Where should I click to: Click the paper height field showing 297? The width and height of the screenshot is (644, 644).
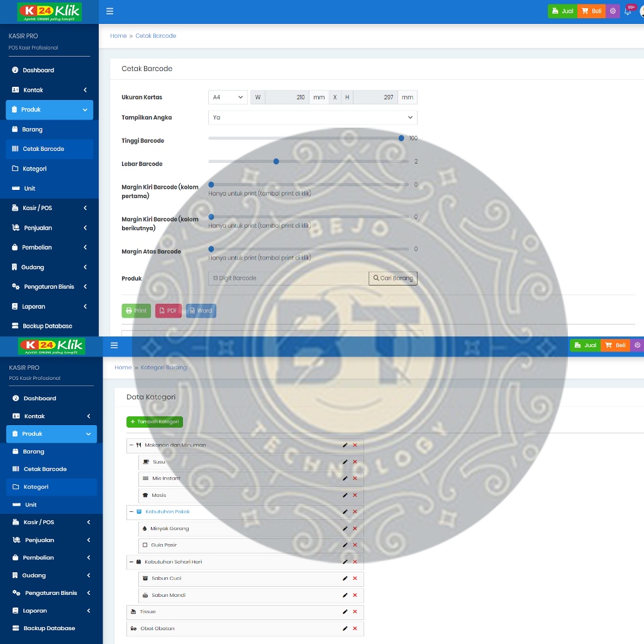375,97
